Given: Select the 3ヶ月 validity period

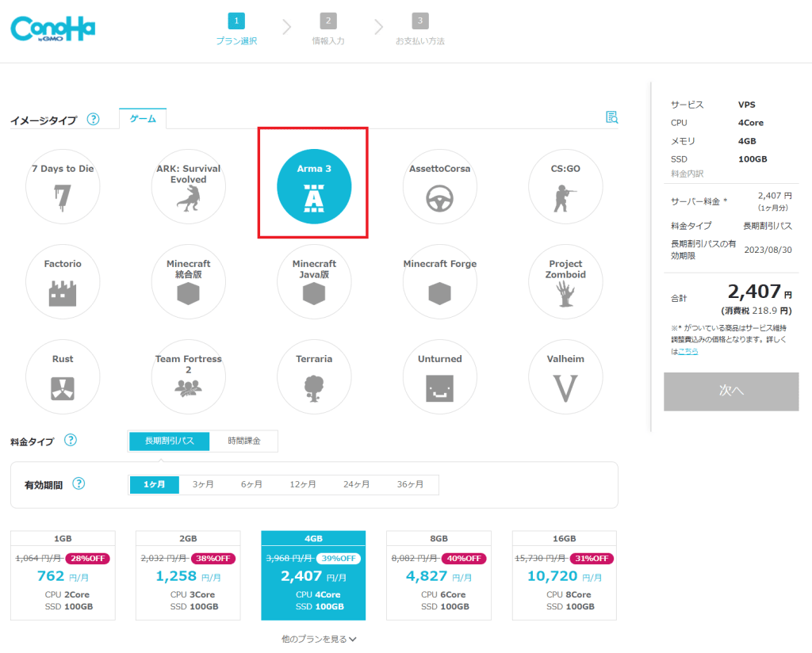Looking at the screenshot, I should pos(203,484).
